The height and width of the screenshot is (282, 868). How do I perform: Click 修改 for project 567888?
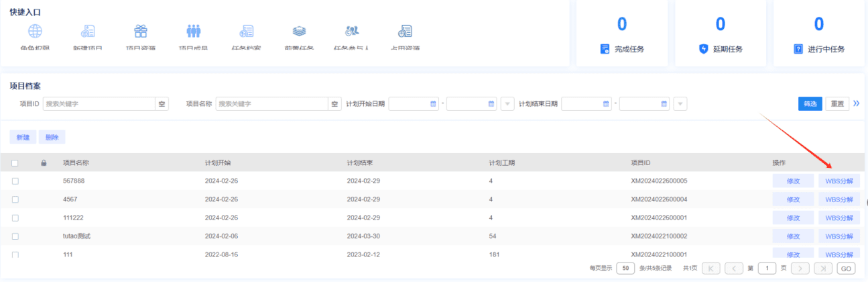[794, 181]
